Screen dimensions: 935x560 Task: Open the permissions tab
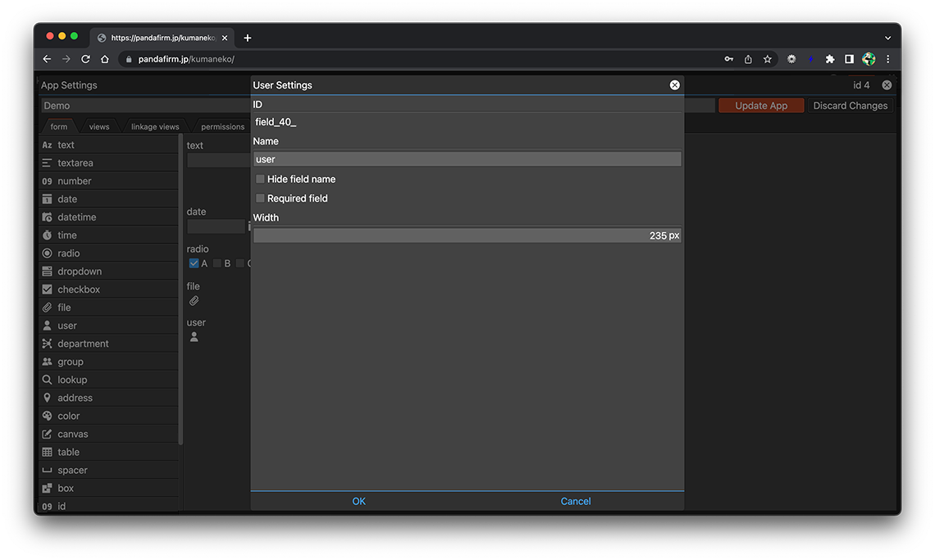pyautogui.click(x=222, y=127)
